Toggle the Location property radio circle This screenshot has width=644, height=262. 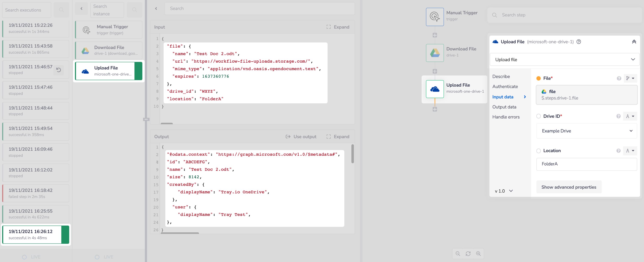tap(539, 151)
